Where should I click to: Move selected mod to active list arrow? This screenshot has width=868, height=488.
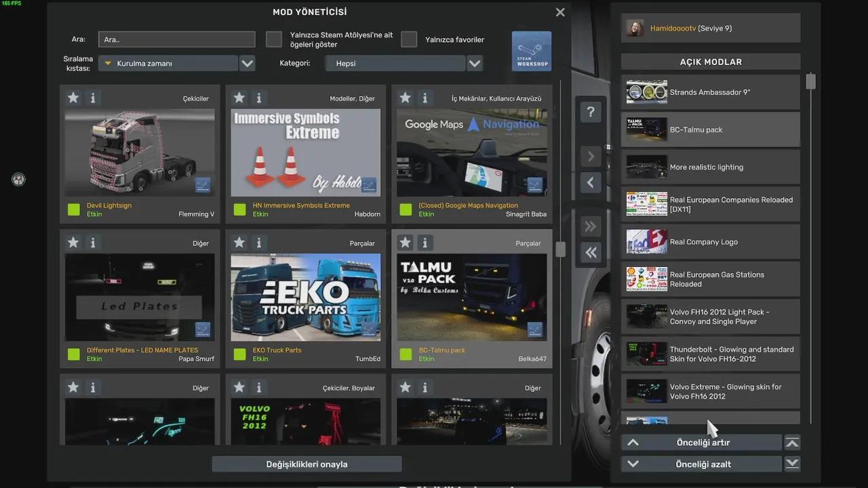(591, 157)
